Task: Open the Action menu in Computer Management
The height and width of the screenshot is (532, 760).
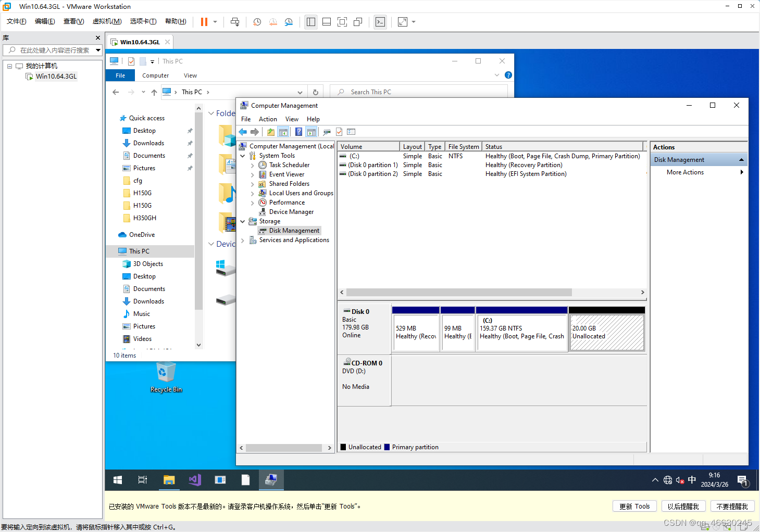Action: pyautogui.click(x=268, y=119)
